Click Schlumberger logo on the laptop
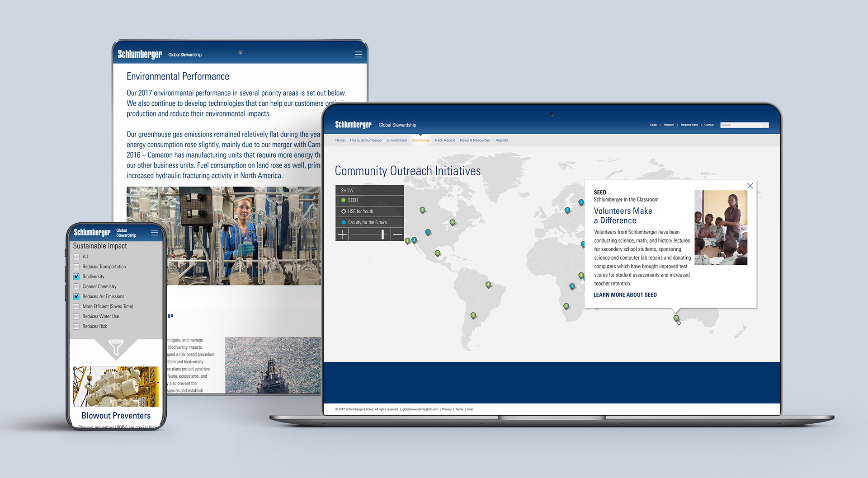 tap(353, 125)
